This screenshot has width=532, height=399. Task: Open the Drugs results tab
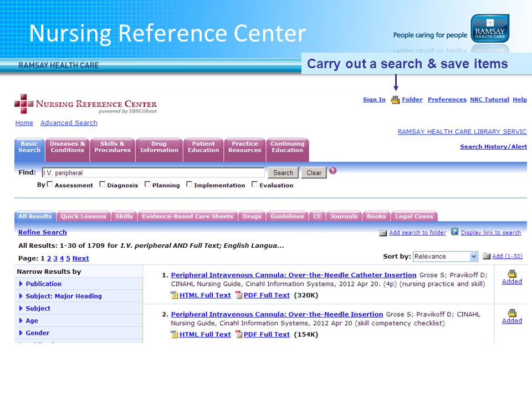[252, 216]
